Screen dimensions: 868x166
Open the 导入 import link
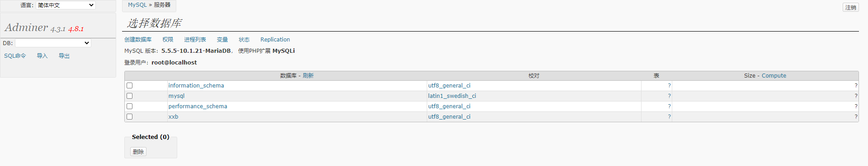[x=42, y=56]
